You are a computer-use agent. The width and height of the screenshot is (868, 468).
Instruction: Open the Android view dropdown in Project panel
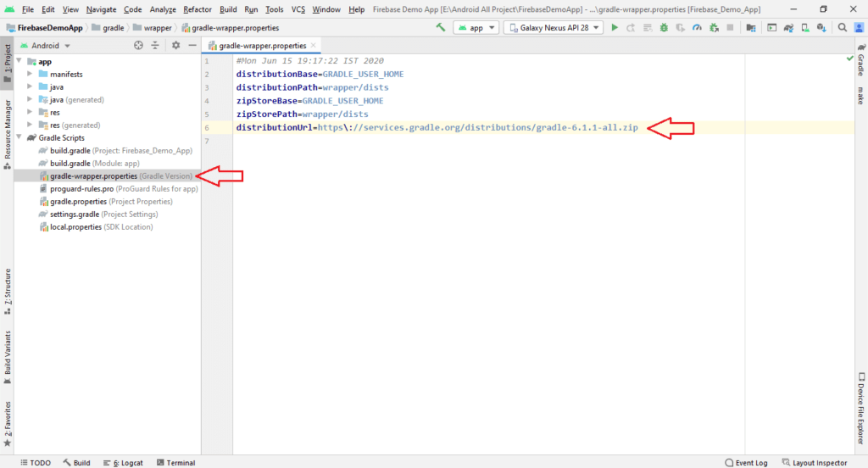click(46, 46)
